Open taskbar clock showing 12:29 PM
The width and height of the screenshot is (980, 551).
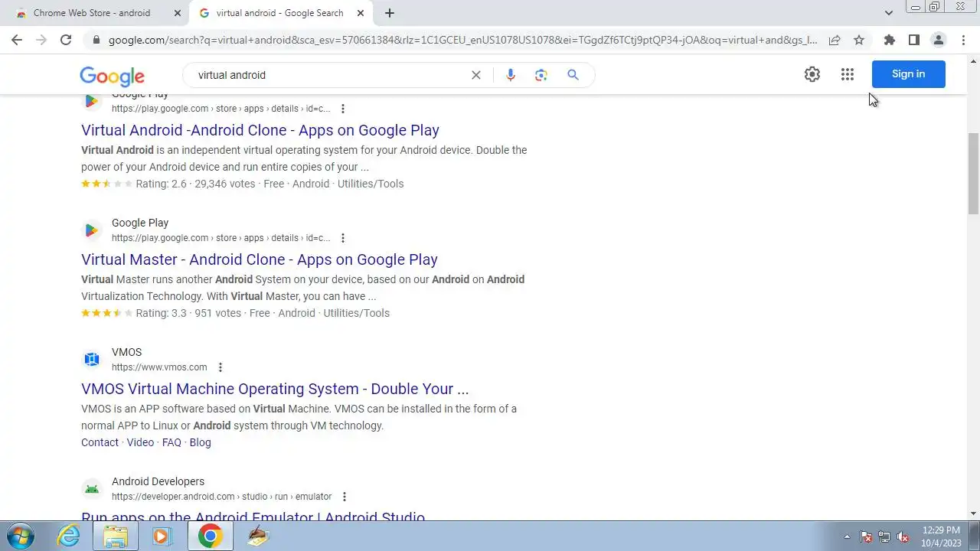pos(941,536)
